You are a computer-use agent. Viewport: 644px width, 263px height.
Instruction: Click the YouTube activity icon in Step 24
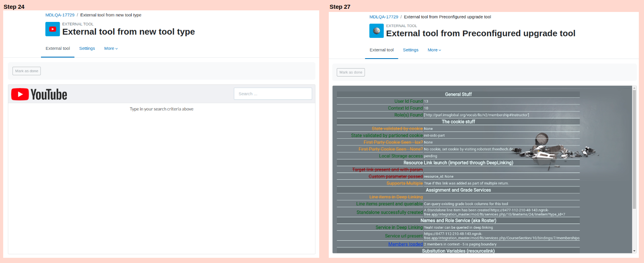pos(53,29)
